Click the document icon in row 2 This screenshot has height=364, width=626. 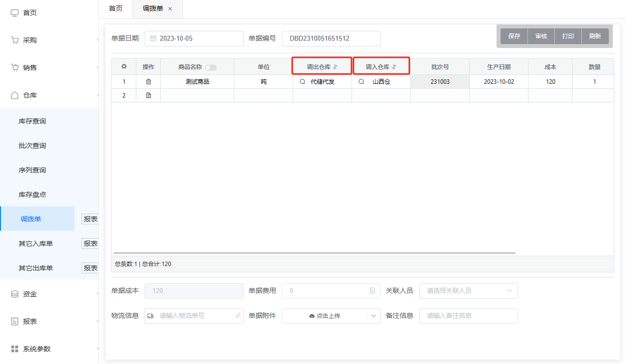[149, 96]
